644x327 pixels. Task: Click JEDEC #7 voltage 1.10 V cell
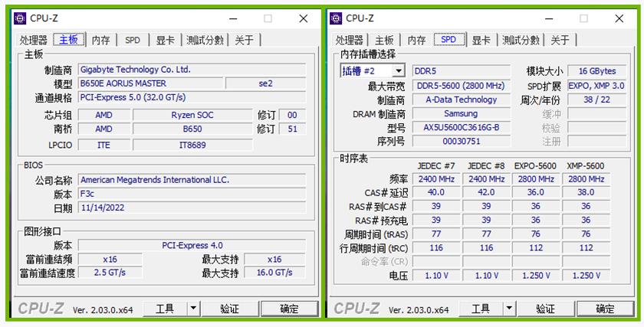[436, 276]
